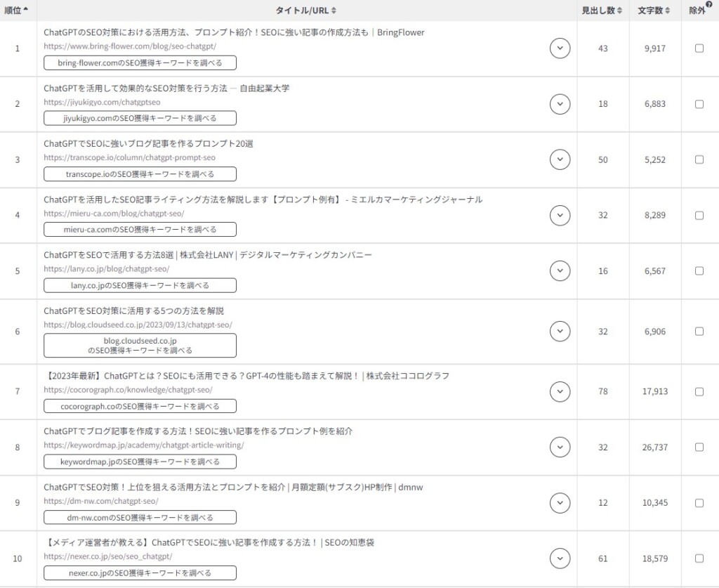Screen dimensions: 719x588
Task: Open URL https://nexer.co.jp/seo/seo_chatgpt/
Action: click(107, 556)
